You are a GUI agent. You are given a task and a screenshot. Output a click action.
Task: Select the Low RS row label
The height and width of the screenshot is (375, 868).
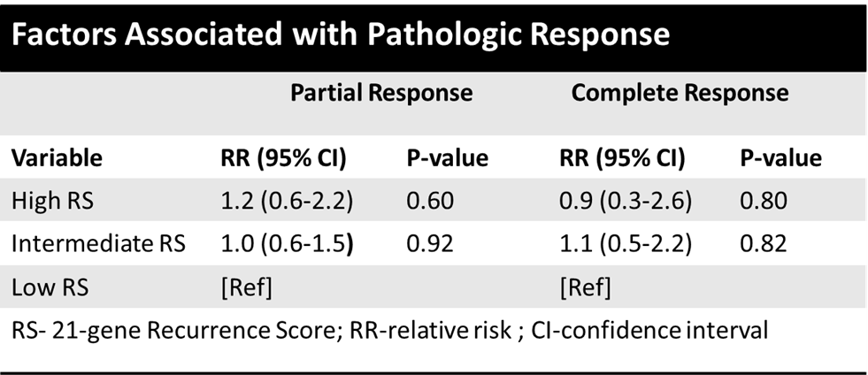[50, 287]
